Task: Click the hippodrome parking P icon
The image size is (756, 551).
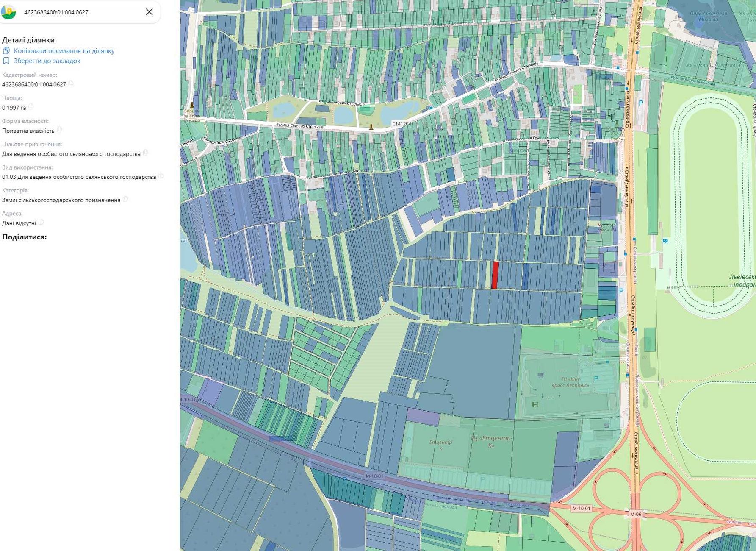Action: [x=641, y=103]
